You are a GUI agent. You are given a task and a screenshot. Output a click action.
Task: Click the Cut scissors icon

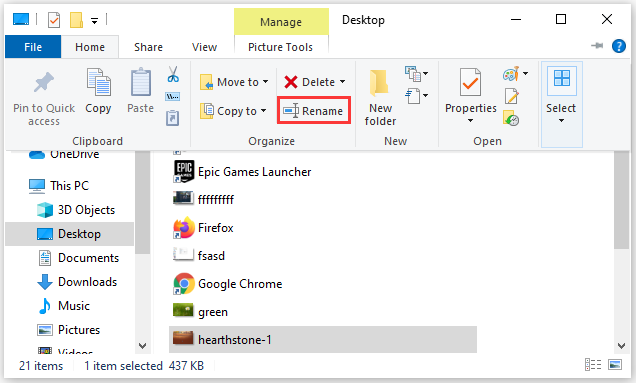click(173, 74)
